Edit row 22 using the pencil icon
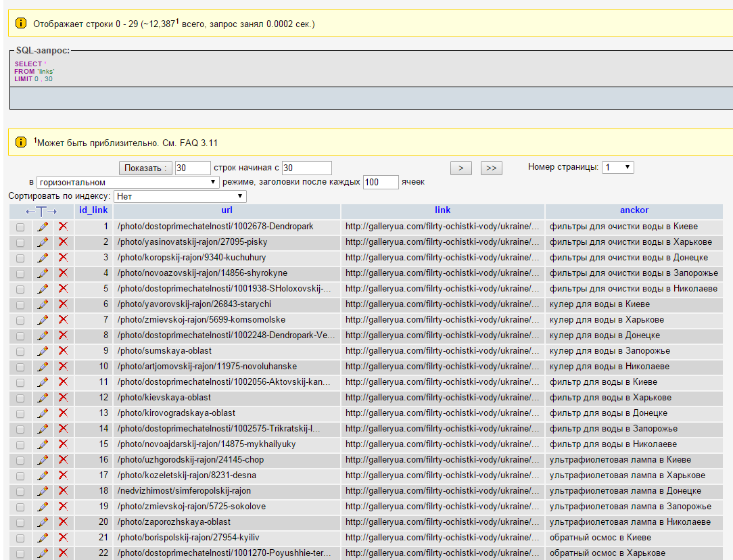The width and height of the screenshot is (733, 560). tap(43, 553)
